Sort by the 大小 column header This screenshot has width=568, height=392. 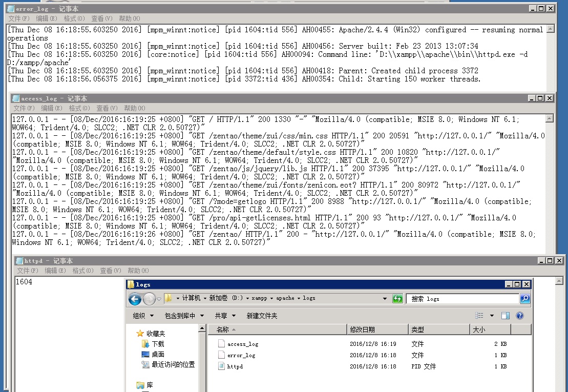pyautogui.click(x=491, y=329)
